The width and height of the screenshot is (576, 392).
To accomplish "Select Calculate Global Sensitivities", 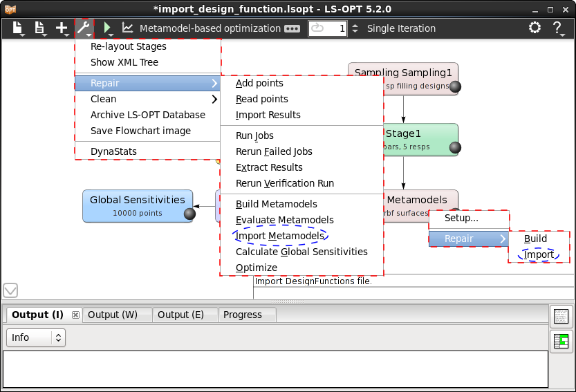I will coord(301,252).
